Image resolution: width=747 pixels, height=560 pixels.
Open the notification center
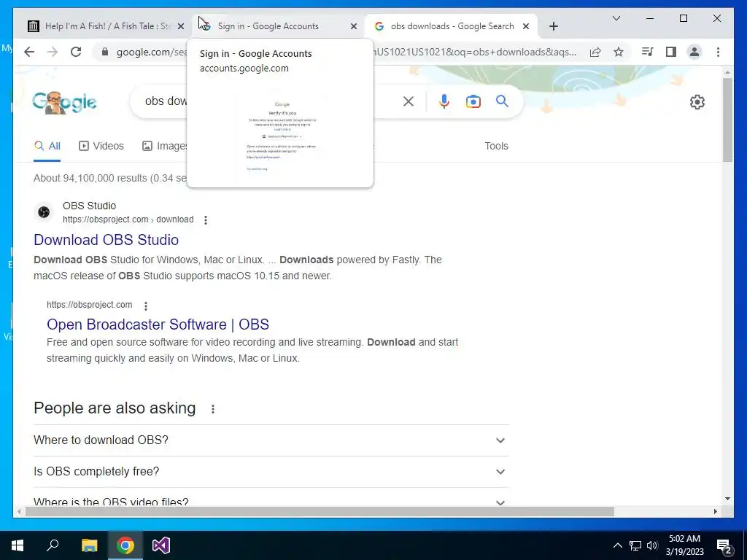click(724, 545)
